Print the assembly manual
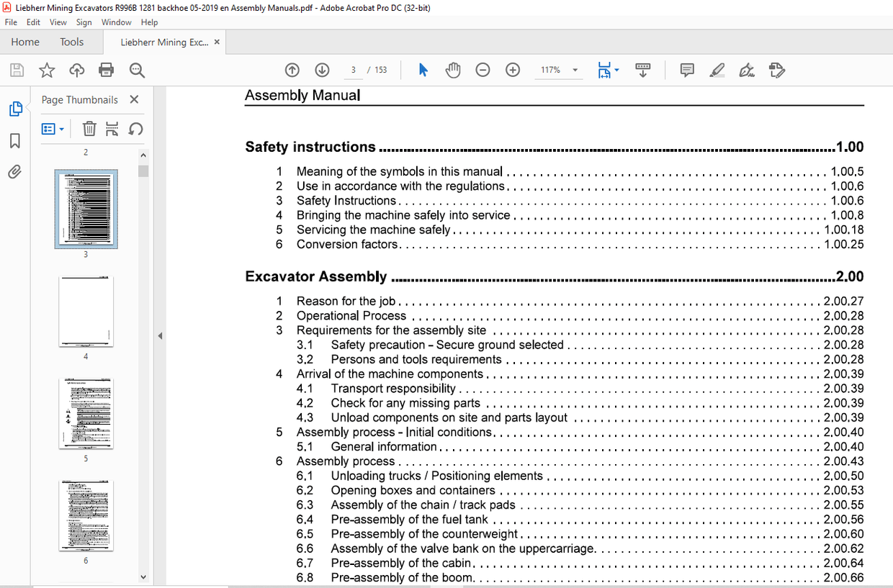Screen dimensions: 893x588 pos(107,70)
